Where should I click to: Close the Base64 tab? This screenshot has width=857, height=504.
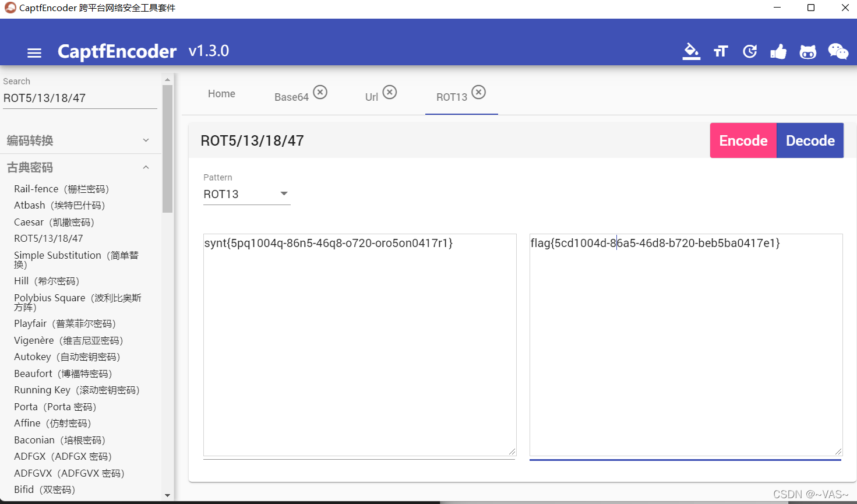(x=320, y=92)
